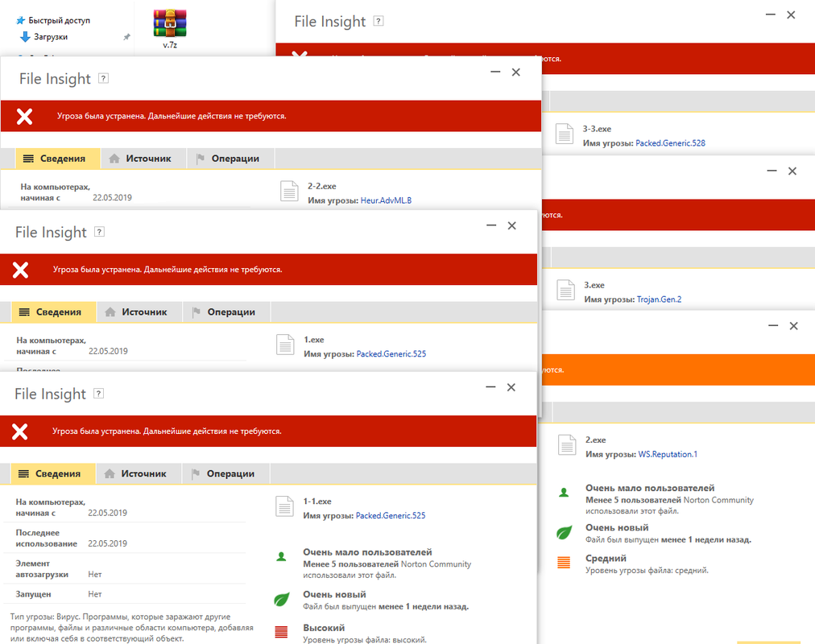Click red X threat icon in 1.exe window
Viewport: 815px width, 644px height.
tap(20, 270)
